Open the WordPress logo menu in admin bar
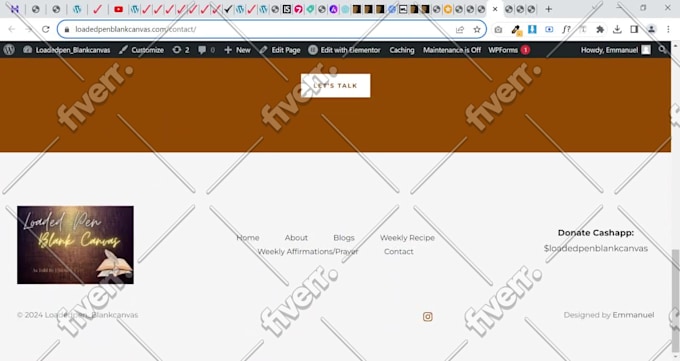Screen dimensions: 680x361 pyautogui.click(x=9, y=50)
